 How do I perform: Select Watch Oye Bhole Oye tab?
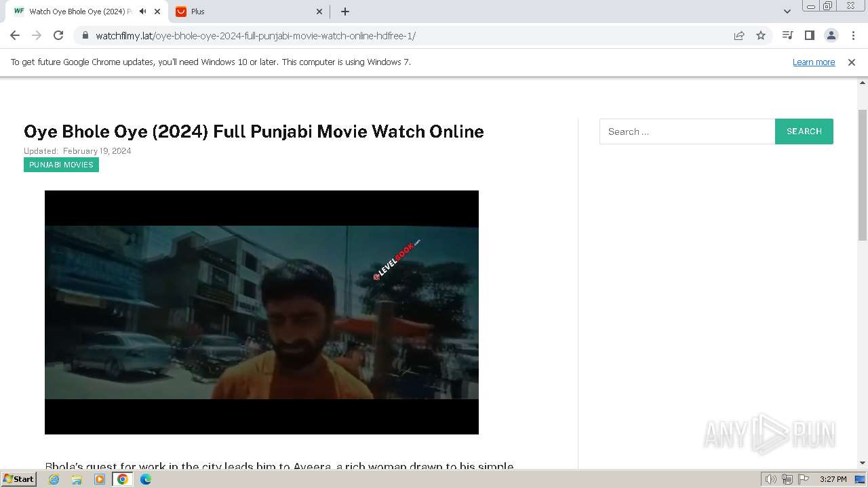(x=80, y=12)
